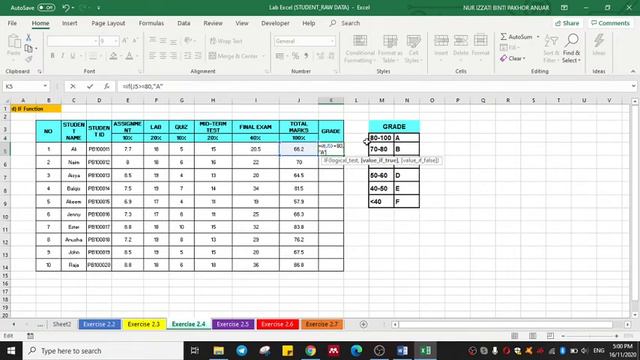Toggle Bold formatting
The height and width of the screenshot is (360, 640).
(52, 56)
